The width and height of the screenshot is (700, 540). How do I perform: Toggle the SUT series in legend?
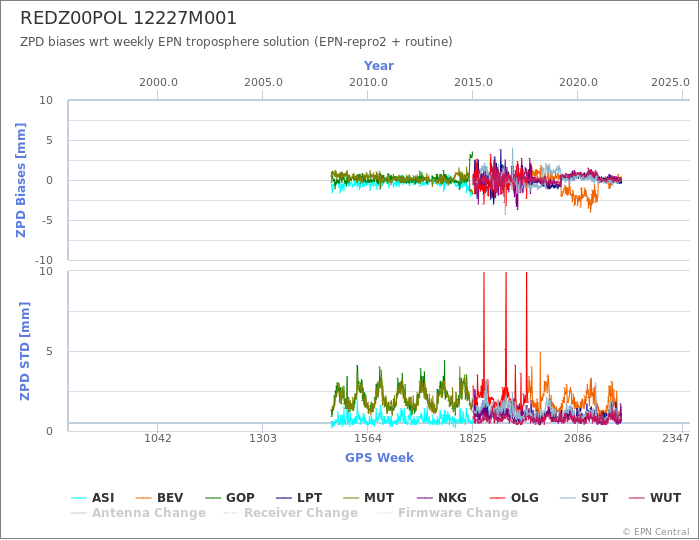click(584, 498)
